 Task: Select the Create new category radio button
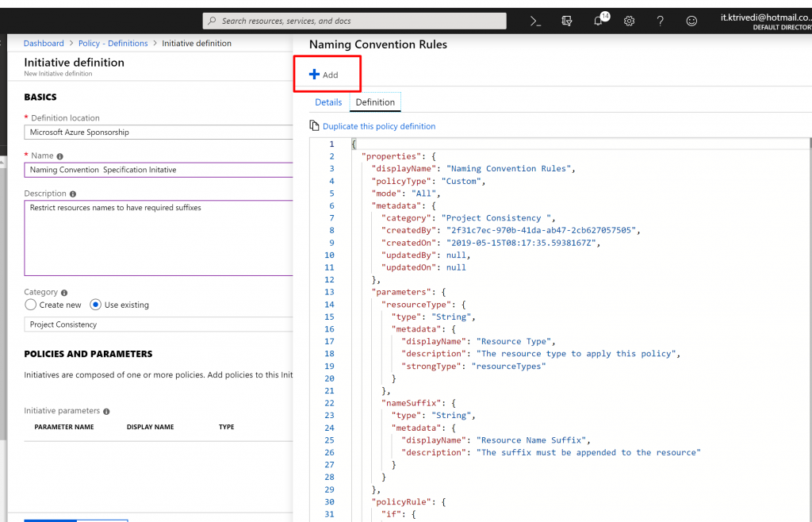click(x=31, y=305)
